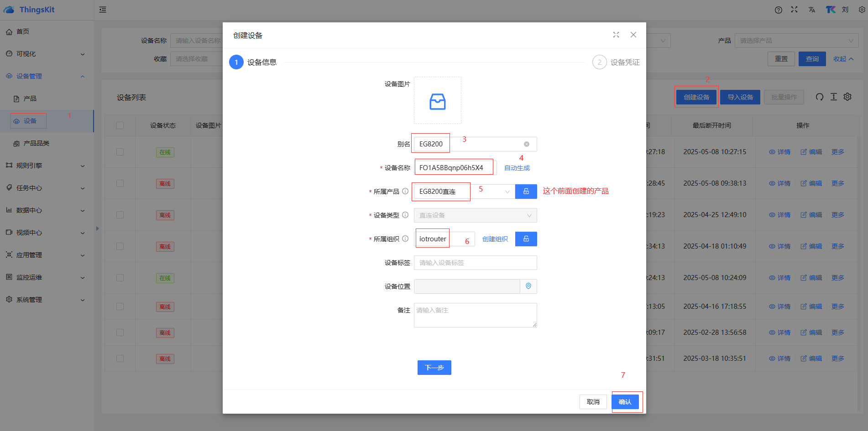Open the 产品 filter dropdown at top right
Image resolution: width=868 pixels, height=431 pixels.
click(796, 41)
